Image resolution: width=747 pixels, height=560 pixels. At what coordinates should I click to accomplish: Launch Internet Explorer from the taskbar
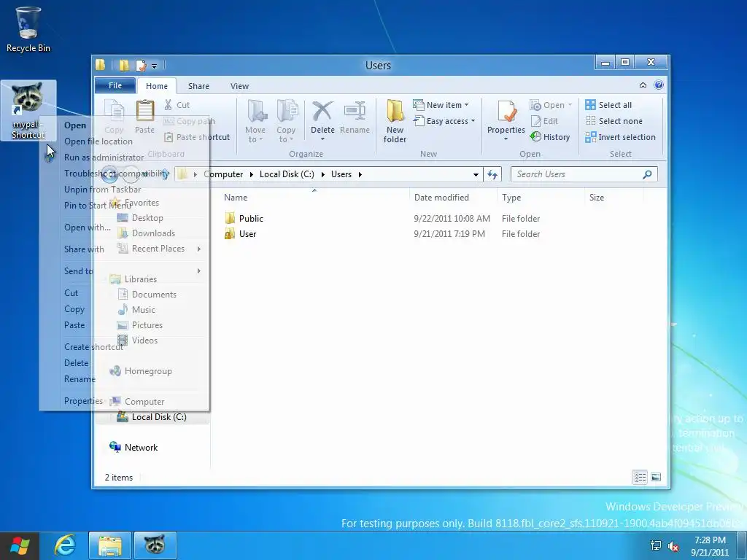tap(64, 545)
